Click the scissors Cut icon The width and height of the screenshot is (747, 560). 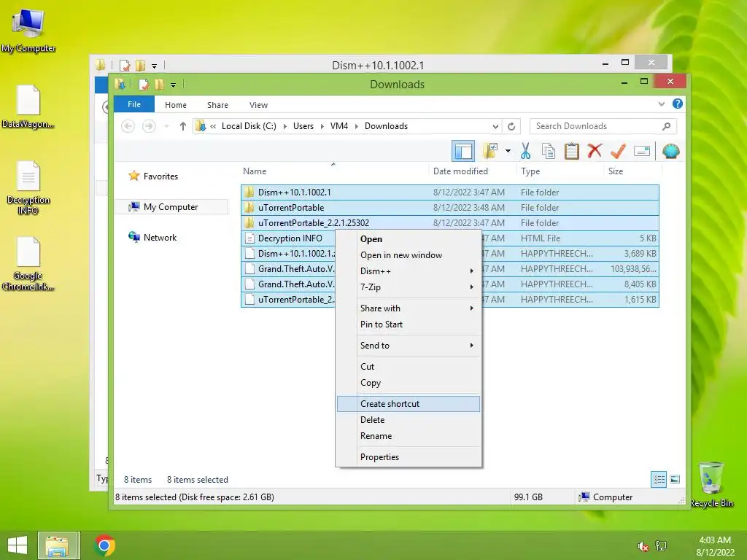point(525,151)
